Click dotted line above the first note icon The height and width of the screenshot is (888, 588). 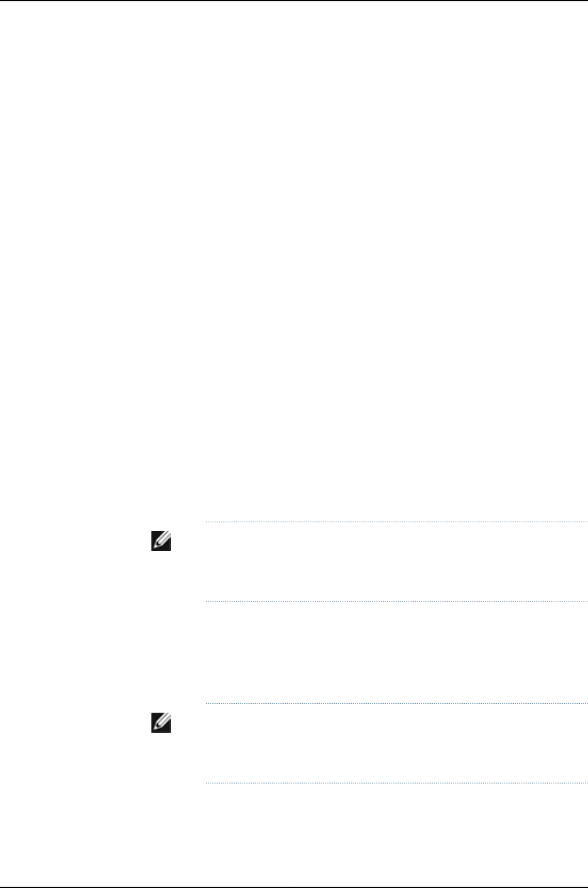click(x=397, y=522)
